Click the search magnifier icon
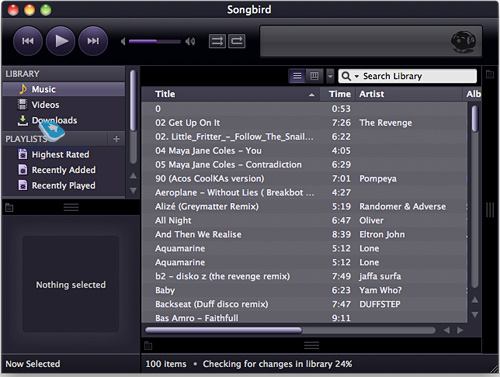The image size is (500, 377). [x=346, y=76]
